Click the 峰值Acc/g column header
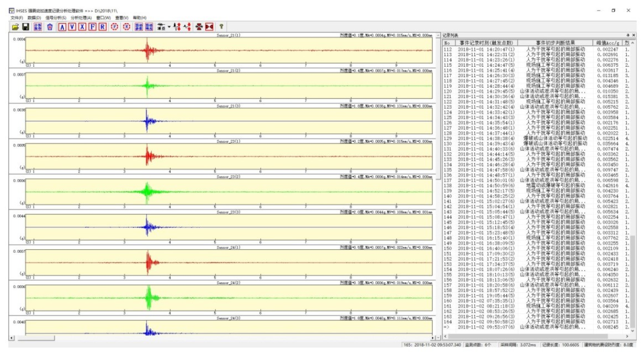 (608, 43)
